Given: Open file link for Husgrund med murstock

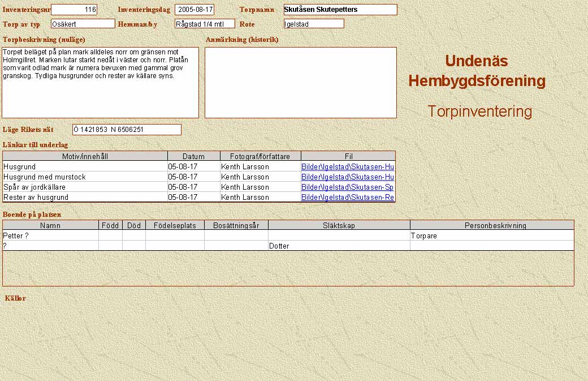Looking at the screenshot, I should point(347,177).
